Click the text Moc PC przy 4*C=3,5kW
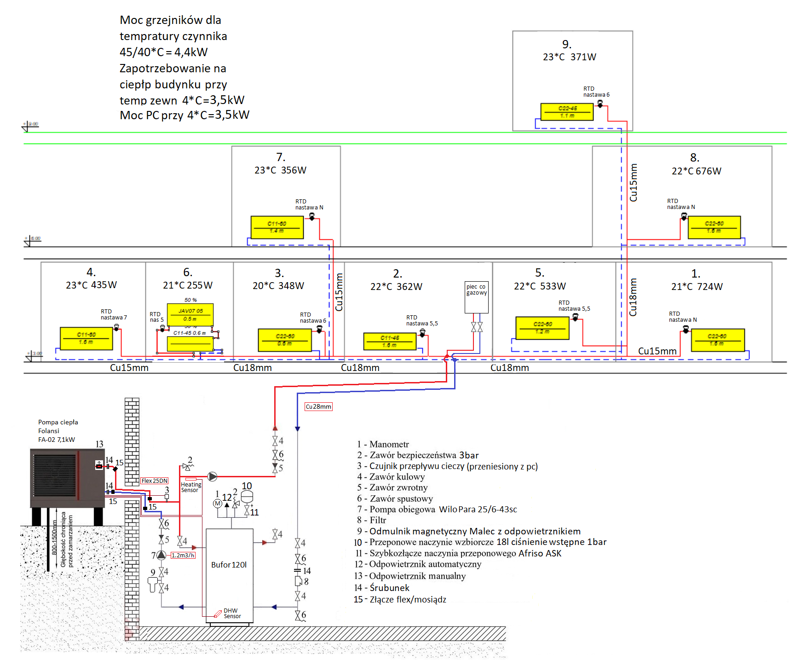Image resolution: width=807 pixels, height=672 pixels. pos(184,115)
